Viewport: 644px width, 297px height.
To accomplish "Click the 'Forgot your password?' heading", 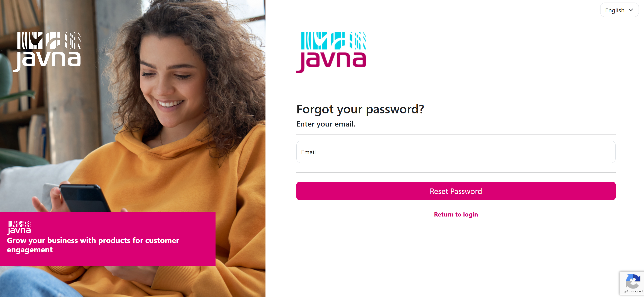I will [x=360, y=109].
